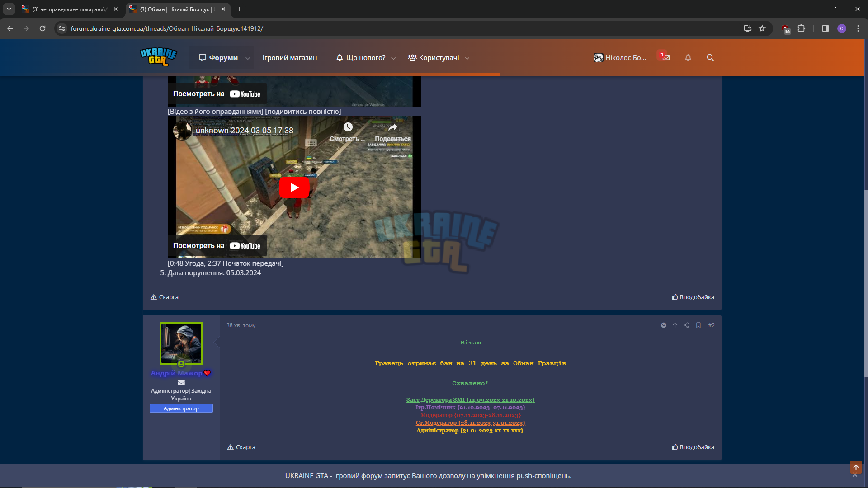868x488 pixels.
Task: Click the #2 post permalink
Action: (x=712, y=325)
